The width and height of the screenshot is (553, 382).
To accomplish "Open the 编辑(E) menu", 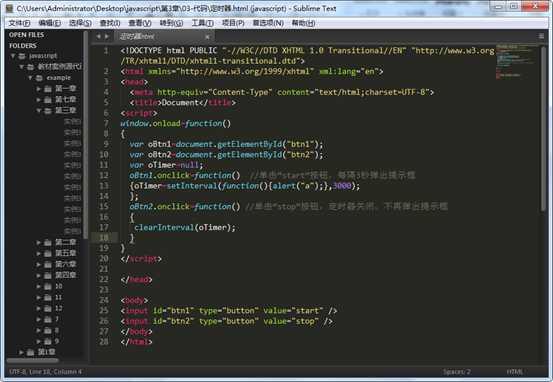I will pos(49,23).
